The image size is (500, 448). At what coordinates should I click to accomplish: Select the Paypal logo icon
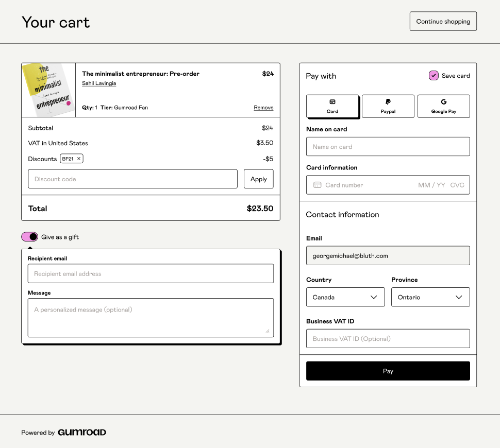[388, 102]
